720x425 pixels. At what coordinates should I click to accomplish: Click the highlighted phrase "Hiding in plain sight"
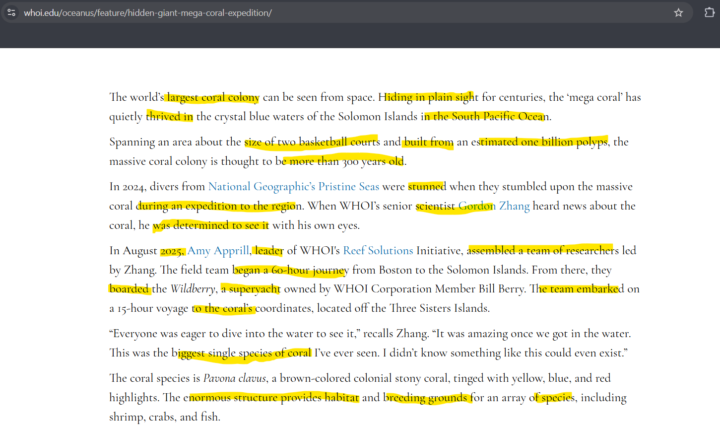428,97
